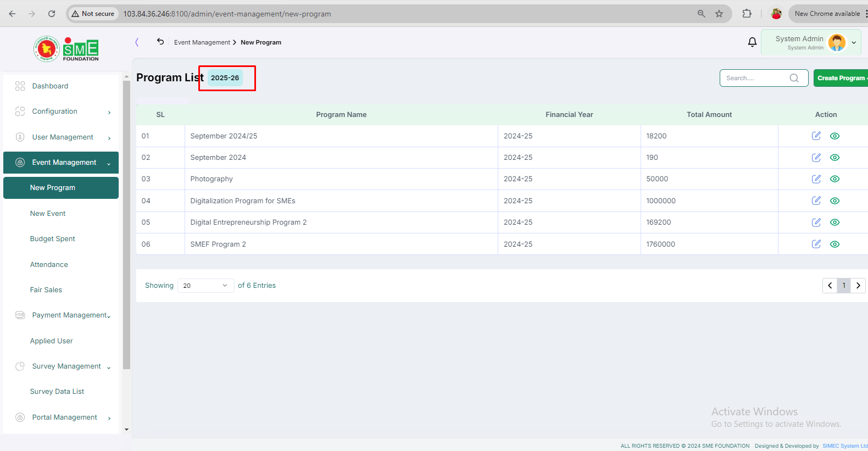Collapse sidebar with the left chevron icon
Viewport: 868px width, 451px height.
(137, 42)
